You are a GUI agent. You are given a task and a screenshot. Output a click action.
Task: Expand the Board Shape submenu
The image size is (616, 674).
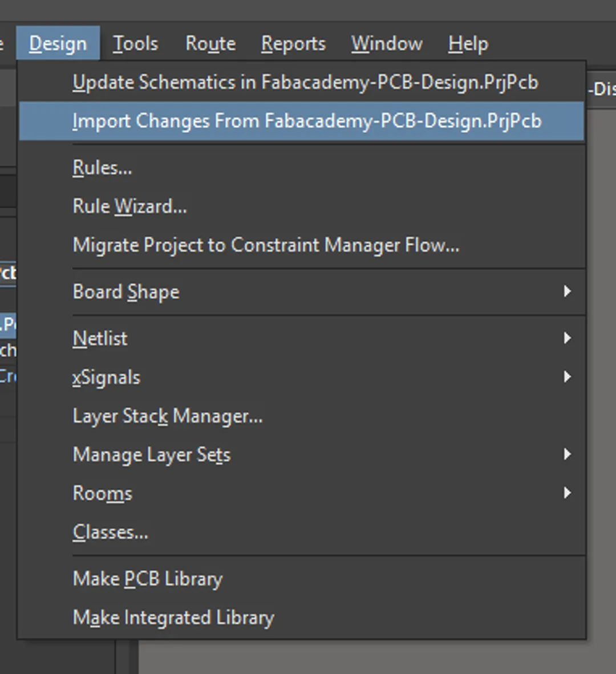126,291
